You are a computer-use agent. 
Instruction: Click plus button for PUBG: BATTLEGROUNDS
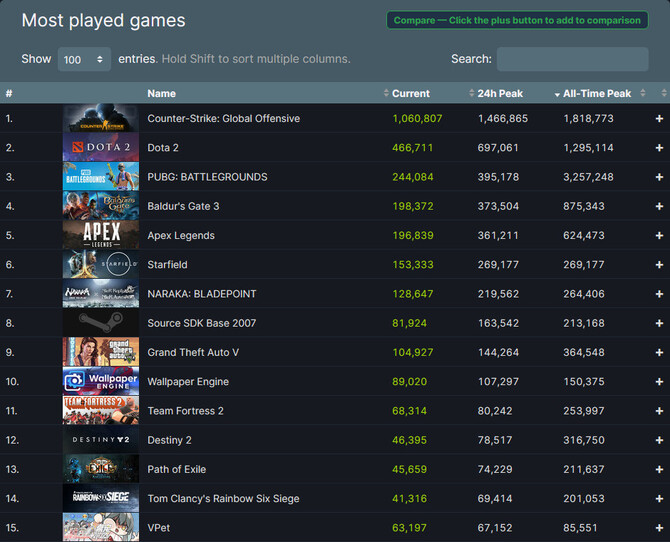659,177
